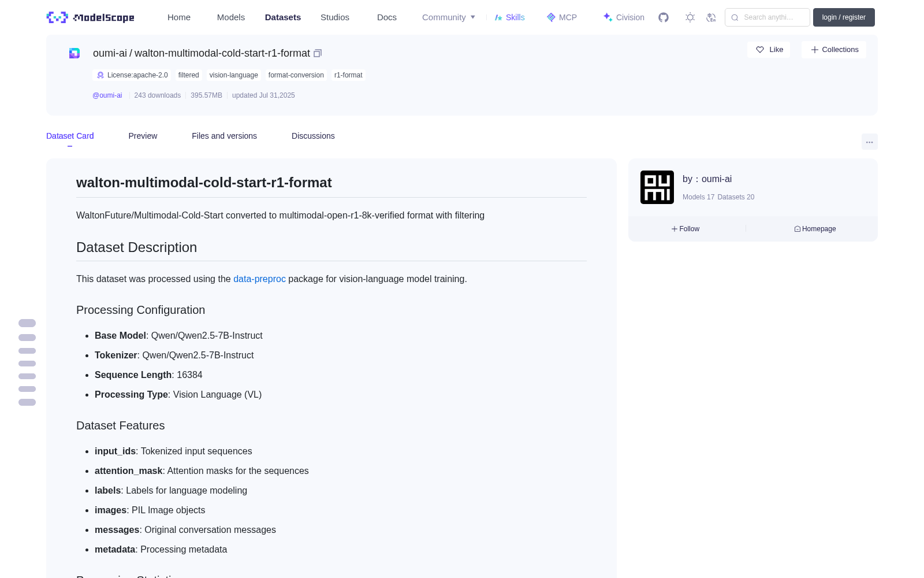Click the 'input_ids' feature item

173,451
